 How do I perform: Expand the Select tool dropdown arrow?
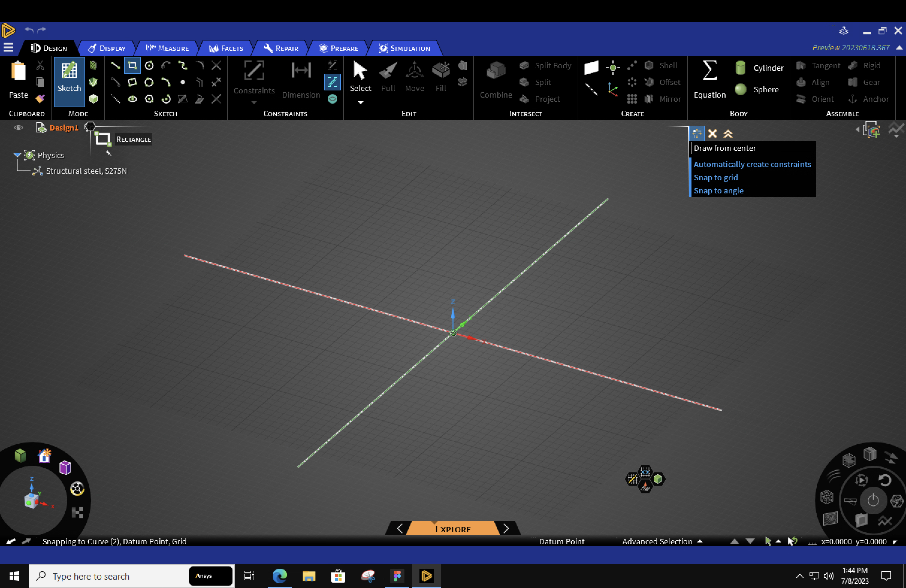pyautogui.click(x=360, y=102)
